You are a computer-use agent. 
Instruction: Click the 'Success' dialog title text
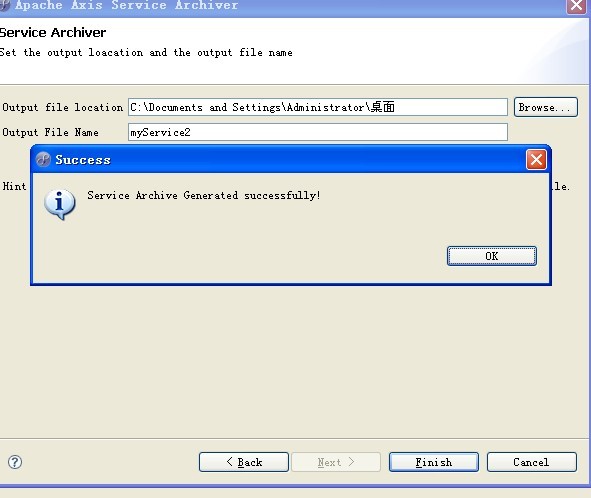(83, 159)
